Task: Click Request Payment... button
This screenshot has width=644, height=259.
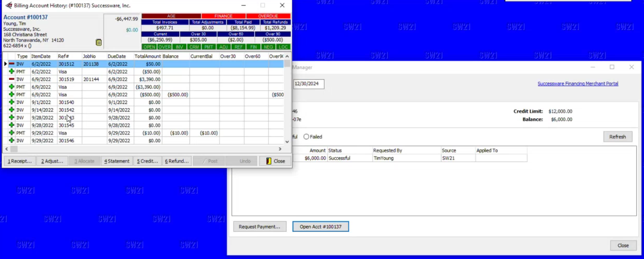Action: tap(259, 227)
